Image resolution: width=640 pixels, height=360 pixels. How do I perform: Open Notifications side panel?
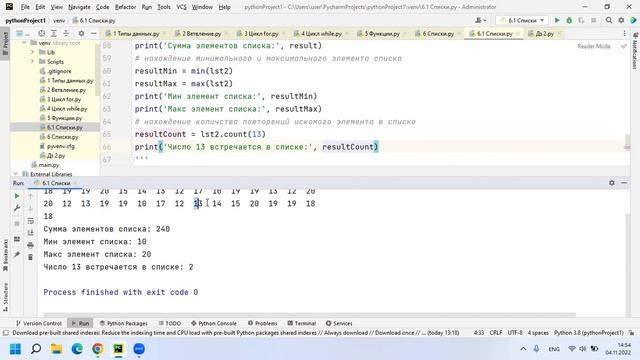point(635,51)
